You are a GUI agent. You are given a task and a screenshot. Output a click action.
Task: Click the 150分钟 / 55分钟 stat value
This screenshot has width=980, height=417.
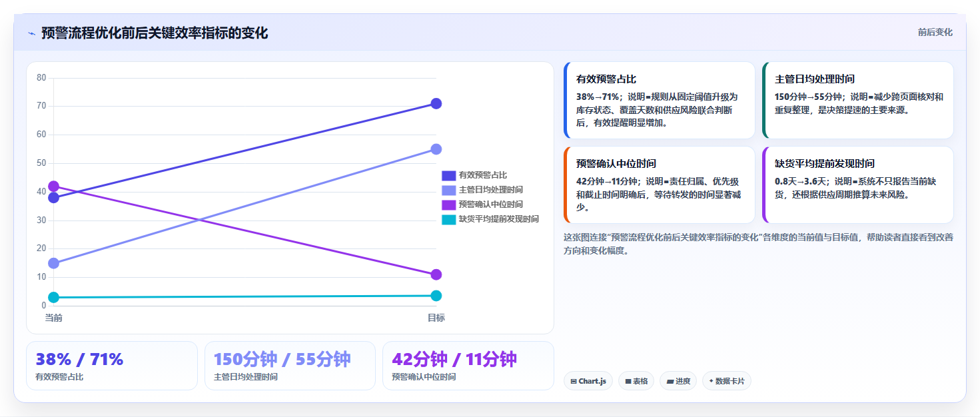pos(282,359)
